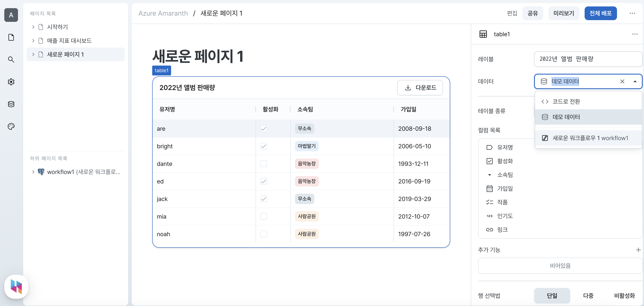
Task: Choose 새로운 워크플로우 1 workflow1 option
Action: pyautogui.click(x=588, y=138)
